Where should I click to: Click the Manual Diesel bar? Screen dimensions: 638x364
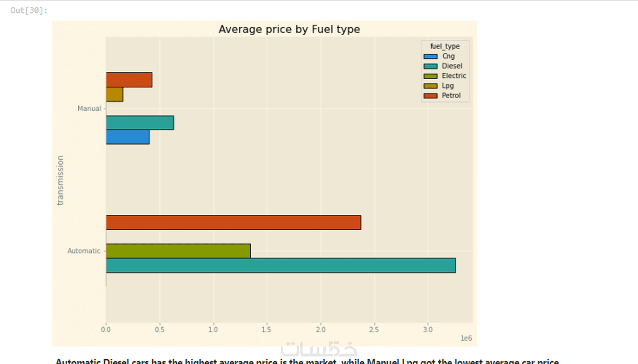[140, 123]
